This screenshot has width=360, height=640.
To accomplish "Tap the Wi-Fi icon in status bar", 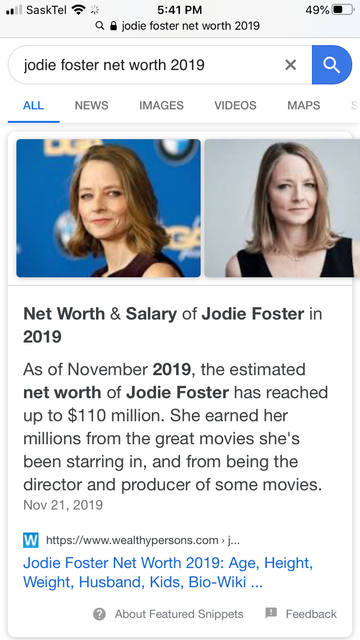I will [78, 10].
